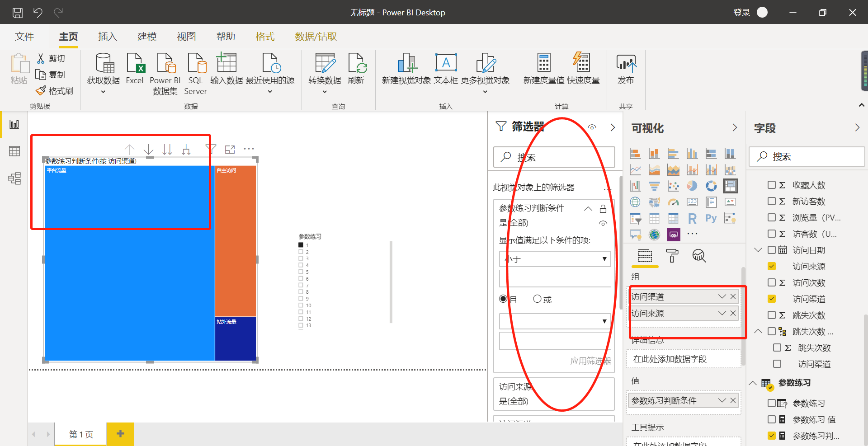Open the 数据/钻取 ribbon tab

(316, 37)
